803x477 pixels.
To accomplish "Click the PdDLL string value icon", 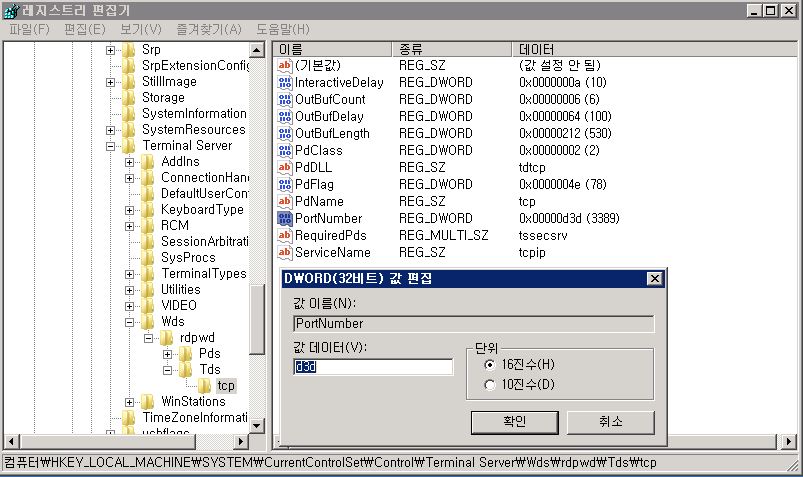I will (285, 167).
